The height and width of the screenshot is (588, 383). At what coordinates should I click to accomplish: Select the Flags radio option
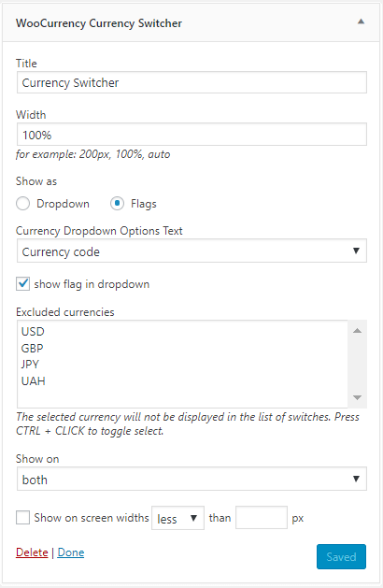[x=117, y=204]
